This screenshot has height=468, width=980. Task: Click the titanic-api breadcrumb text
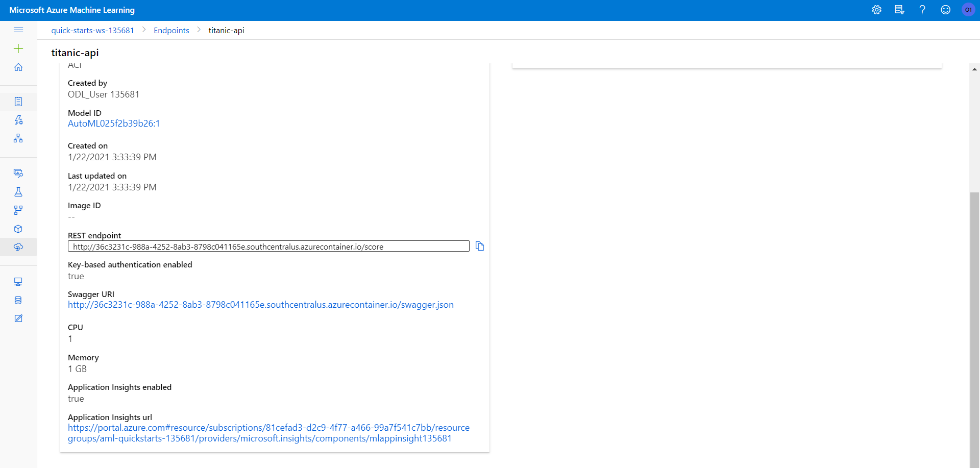tap(226, 31)
